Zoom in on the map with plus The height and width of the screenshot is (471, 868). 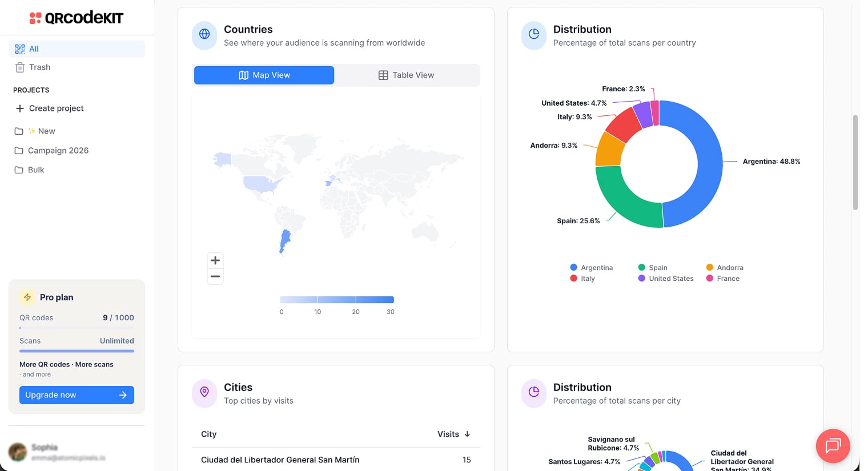tap(215, 260)
